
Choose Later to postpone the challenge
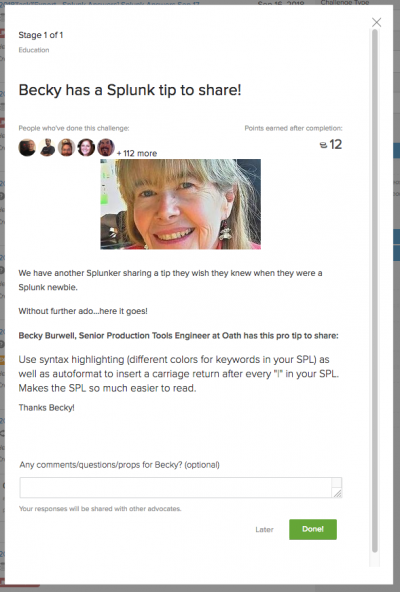tap(264, 529)
